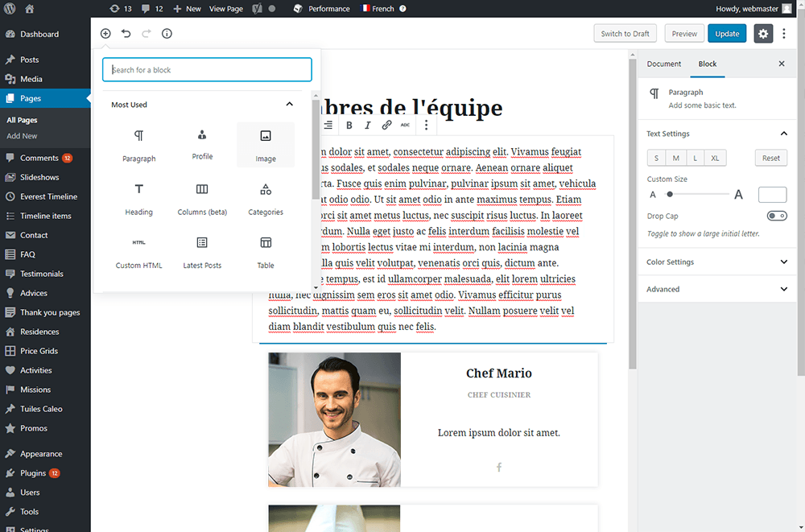Align text right in block toolbar
The height and width of the screenshot is (532, 805).
[x=328, y=125]
